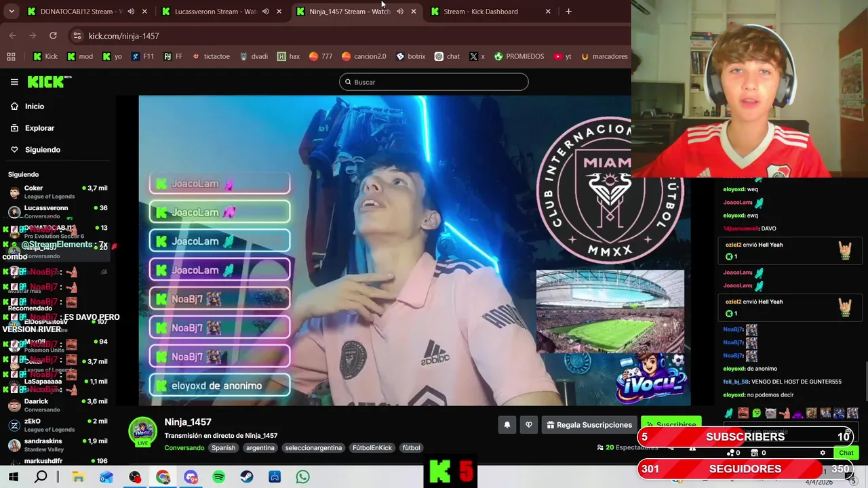Open the cancion2.0 bookmark
This screenshot has height=488, width=868.
coord(363,56)
